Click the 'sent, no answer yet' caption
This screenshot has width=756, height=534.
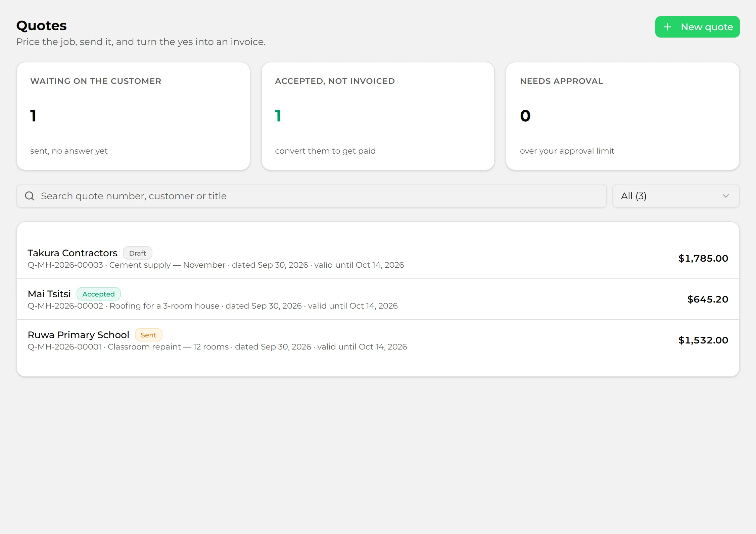click(69, 151)
